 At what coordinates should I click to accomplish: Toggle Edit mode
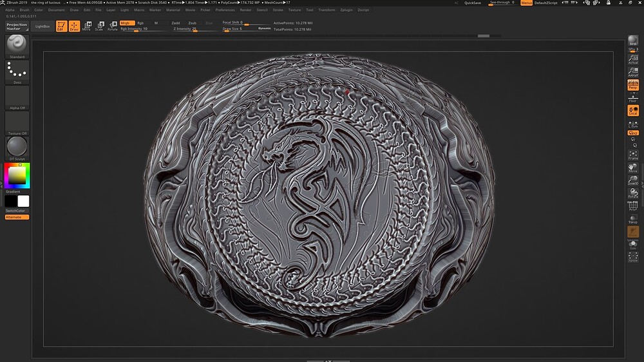(61, 26)
